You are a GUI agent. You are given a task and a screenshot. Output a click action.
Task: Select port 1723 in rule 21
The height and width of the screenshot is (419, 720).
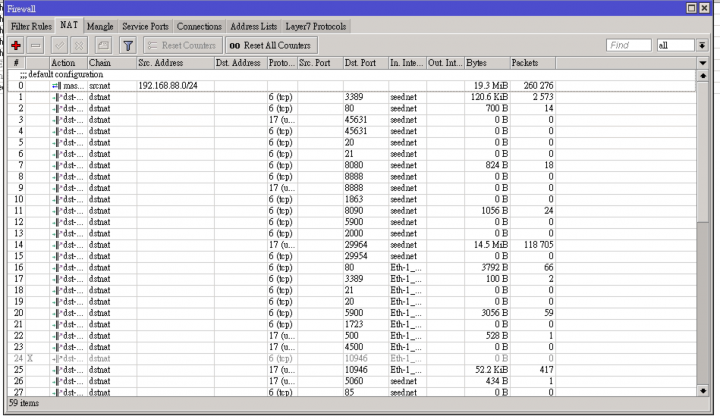(x=354, y=324)
